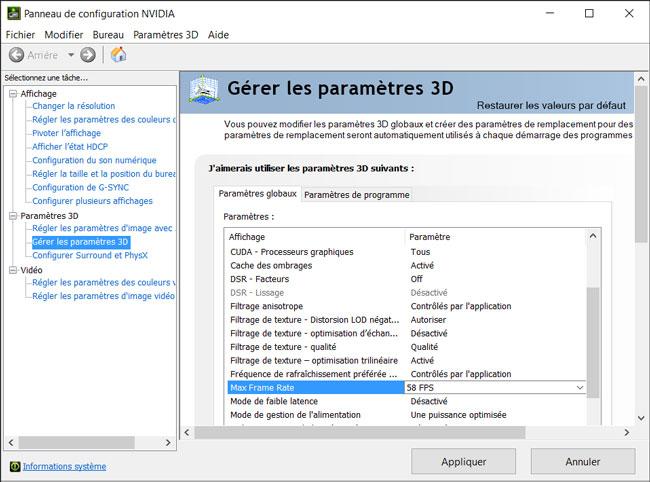Select Pivoter l'affichage
650x482 pixels.
click(x=66, y=133)
